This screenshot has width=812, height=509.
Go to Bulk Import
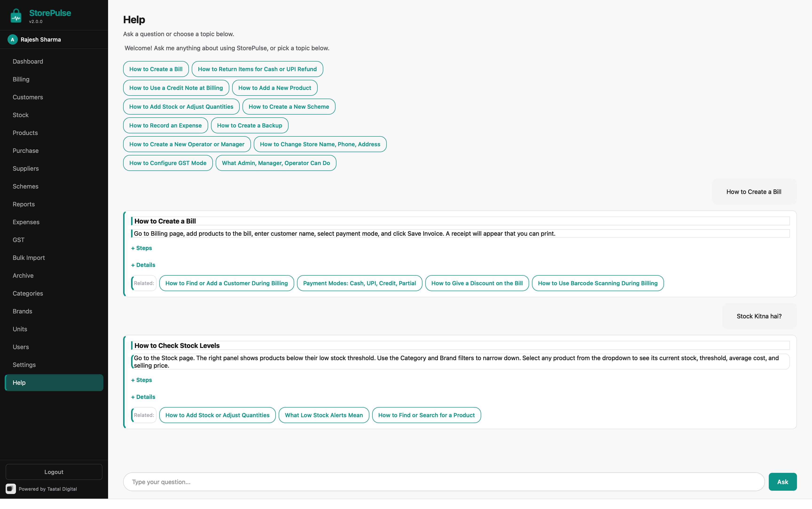click(54, 258)
